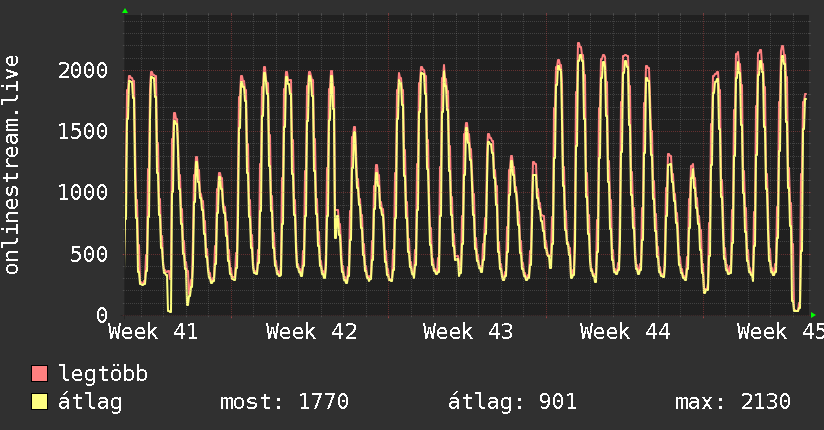Image resolution: width=824 pixels, height=430 pixels.
Task: Select the átlag legend label beside yellow swatch
Action: pyautogui.click(x=90, y=402)
